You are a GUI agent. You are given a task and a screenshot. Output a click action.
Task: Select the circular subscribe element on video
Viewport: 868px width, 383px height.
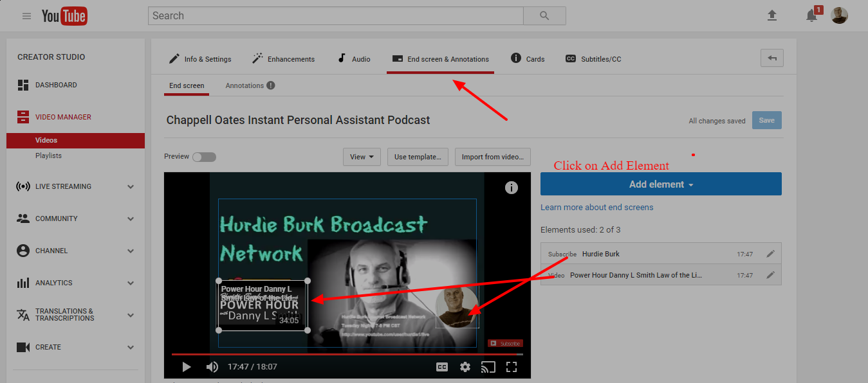click(457, 307)
